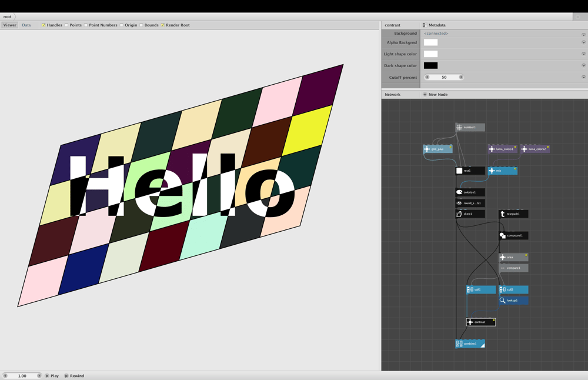The height and width of the screenshot is (380, 588).
Task: Increase the frame number with the right arrow
Action: [x=39, y=375]
